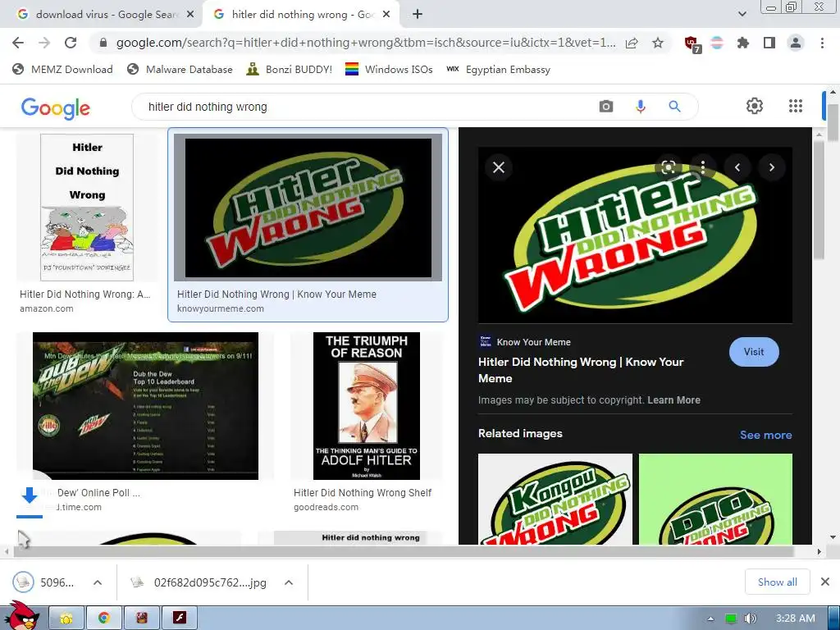Image resolution: width=840 pixels, height=630 pixels.
Task: Click Show all downloads
Action: pyautogui.click(x=778, y=582)
